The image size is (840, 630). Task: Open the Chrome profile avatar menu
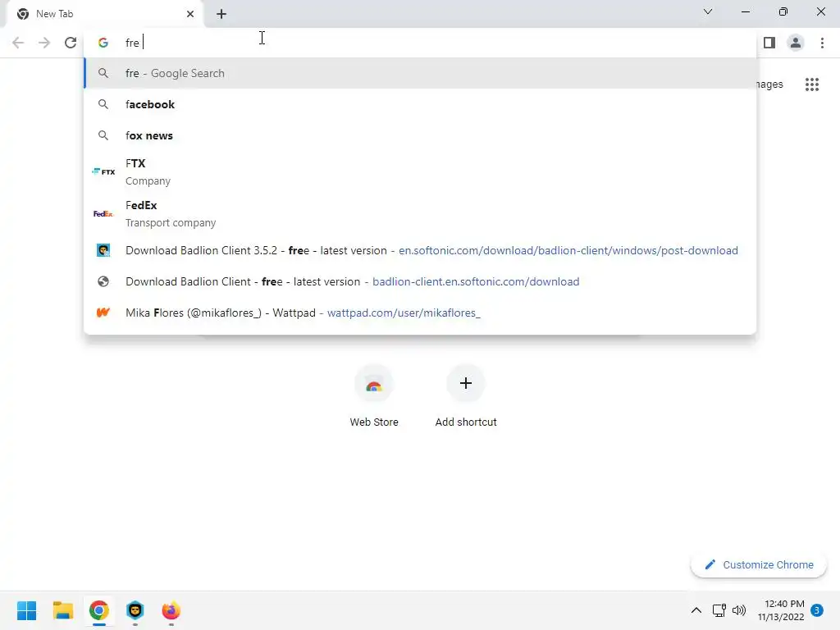coord(796,43)
